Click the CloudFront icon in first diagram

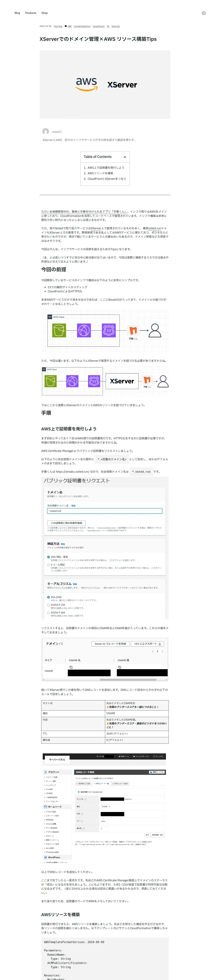click(84, 331)
